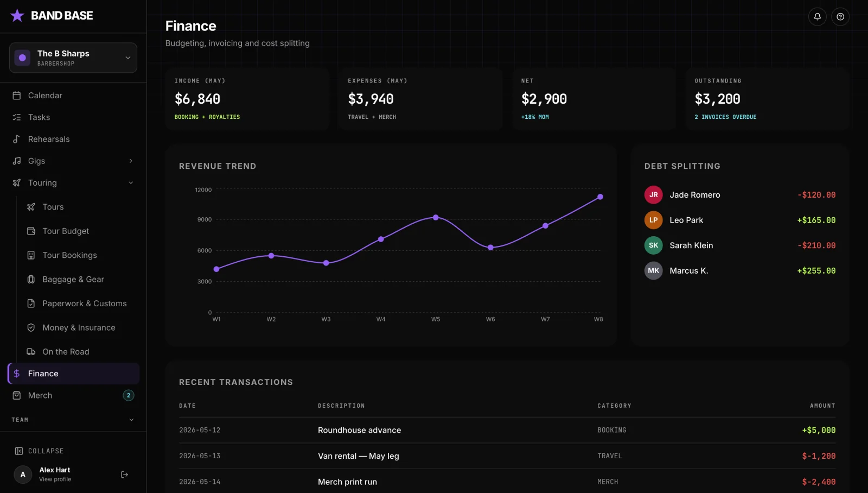
Task: Open Alex Hart's View profile link
Action: tap(55, 479)
